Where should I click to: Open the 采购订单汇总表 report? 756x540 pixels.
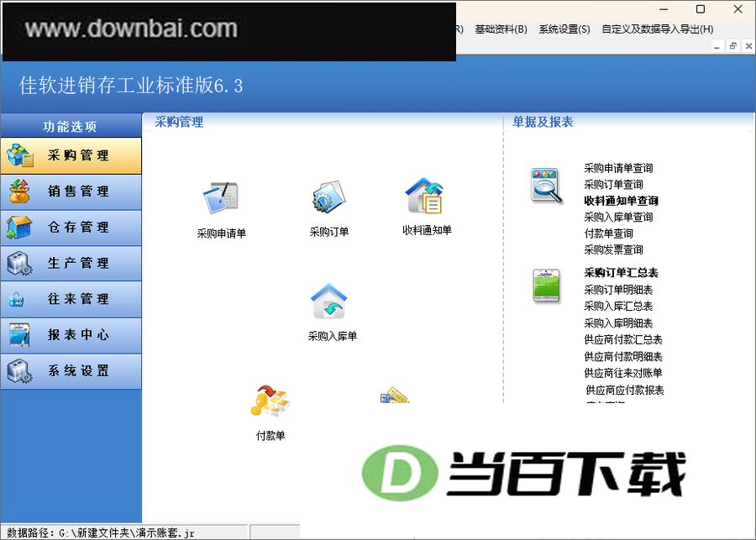coord(621,273)
